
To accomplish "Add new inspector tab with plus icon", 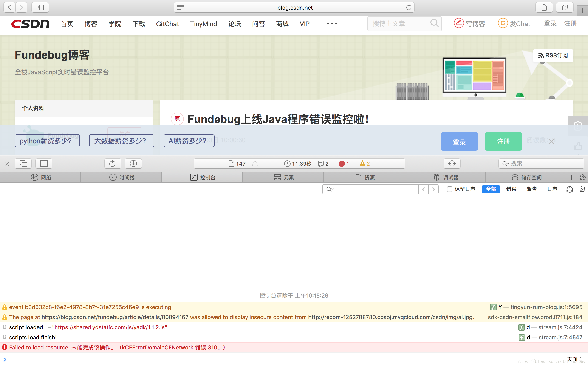I will click(x=571, y=177).
